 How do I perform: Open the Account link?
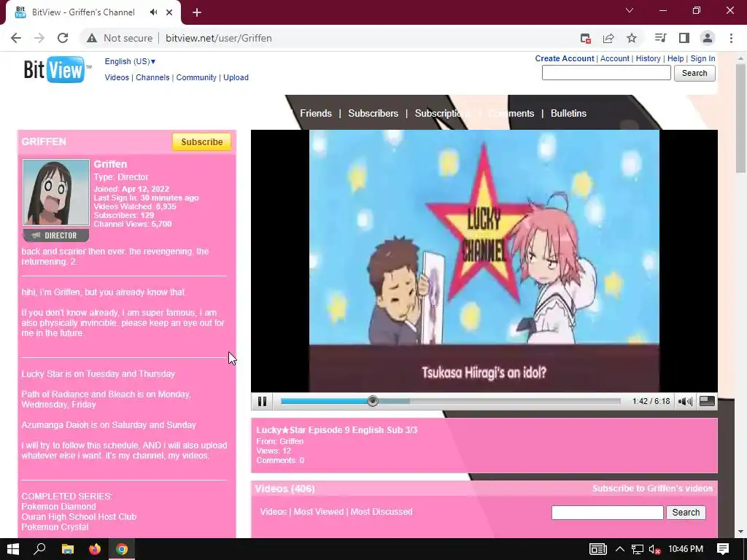click(x=614, y=58)
